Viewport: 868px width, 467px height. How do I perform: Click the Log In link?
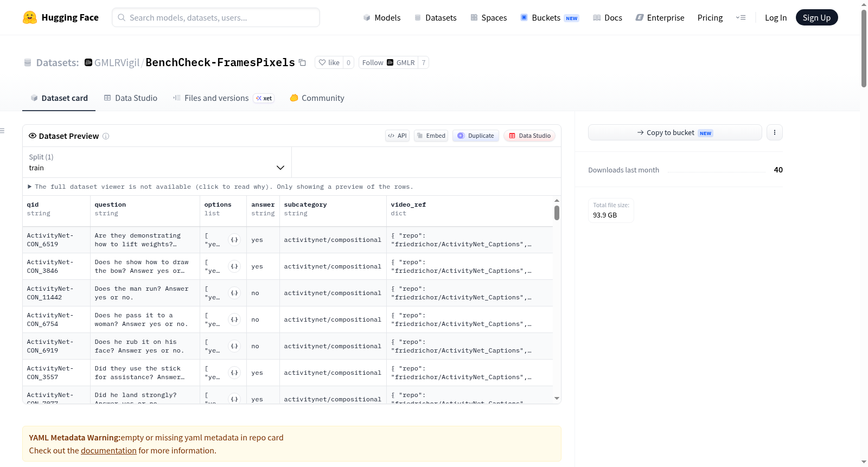(776, 17)
